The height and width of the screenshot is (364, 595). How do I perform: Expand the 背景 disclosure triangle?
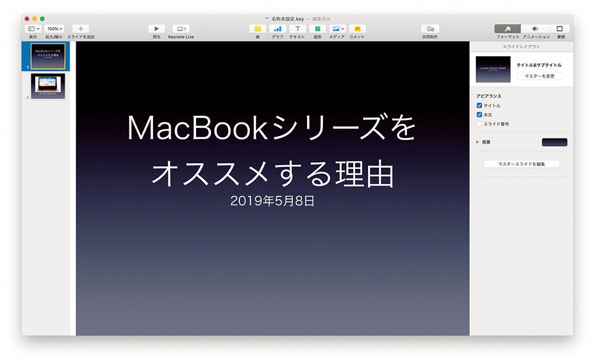click(x=478, y=142)
